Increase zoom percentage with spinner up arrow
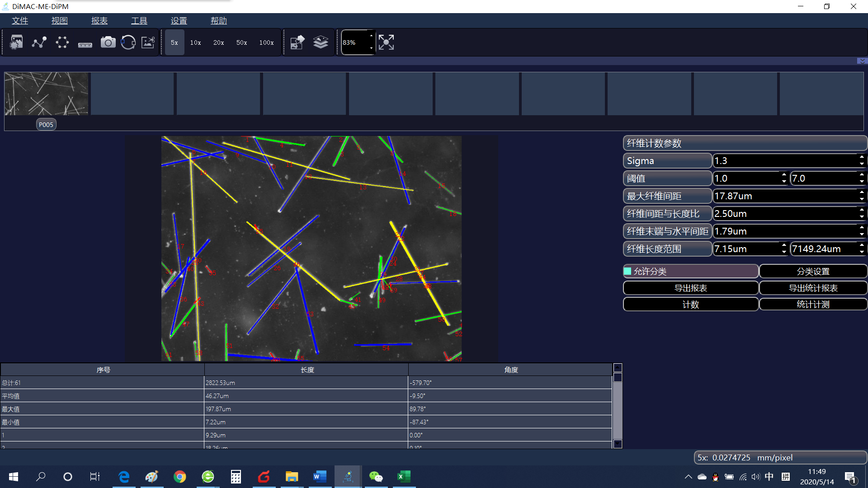This screenshot has height=488, width=868. coord(371,36)
